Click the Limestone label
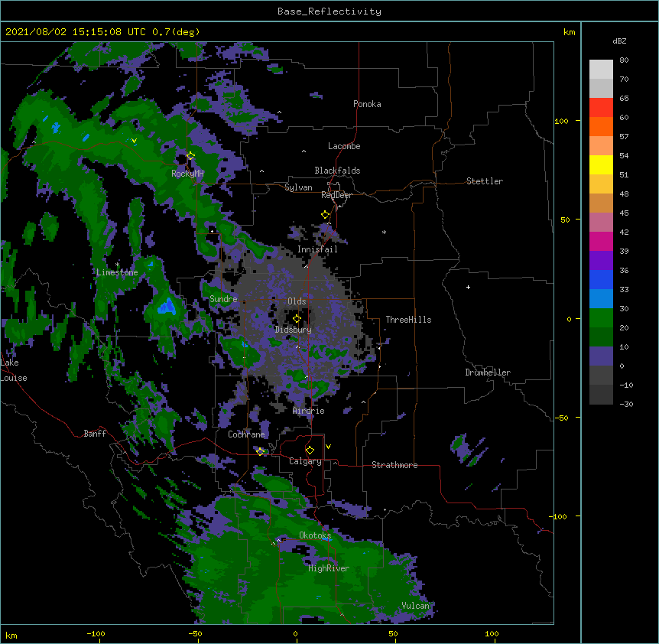 pos(117,272)
